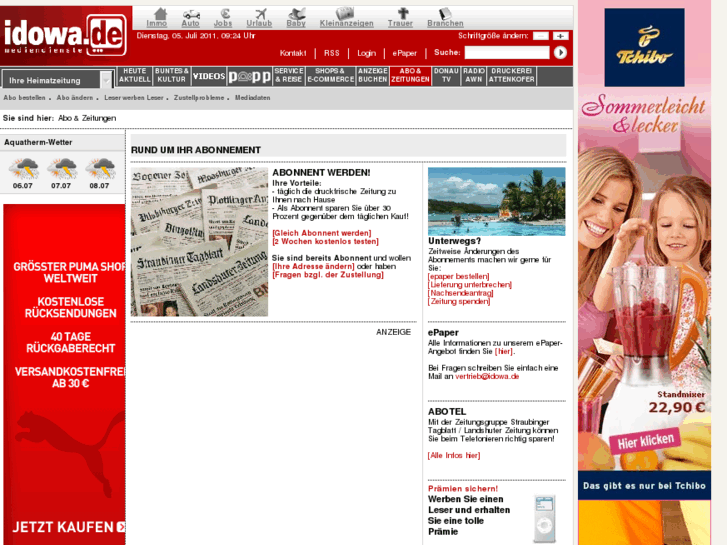The height and width of the screenshot is (545, 727).
Task: Click vertrieb@idowa.de email link
Action: click(x=487, y=377)
